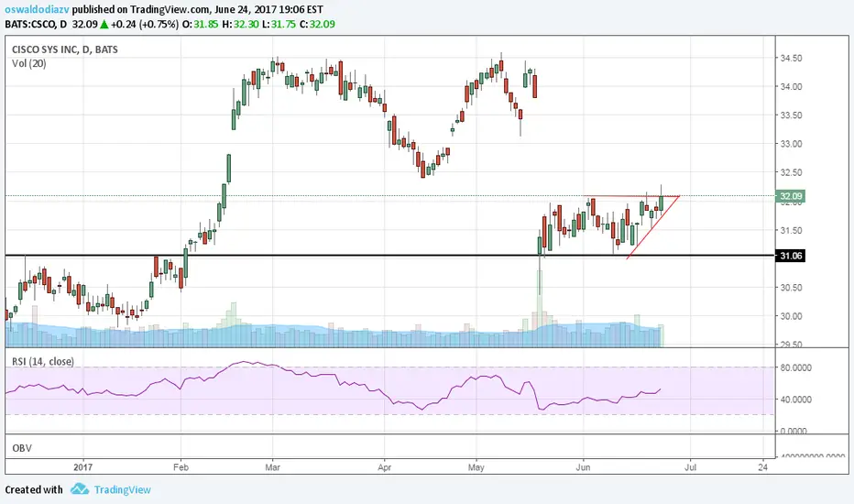Click the 31.06 support level label
The width and height of the screenshot is (854, 504).
(790, 256)
